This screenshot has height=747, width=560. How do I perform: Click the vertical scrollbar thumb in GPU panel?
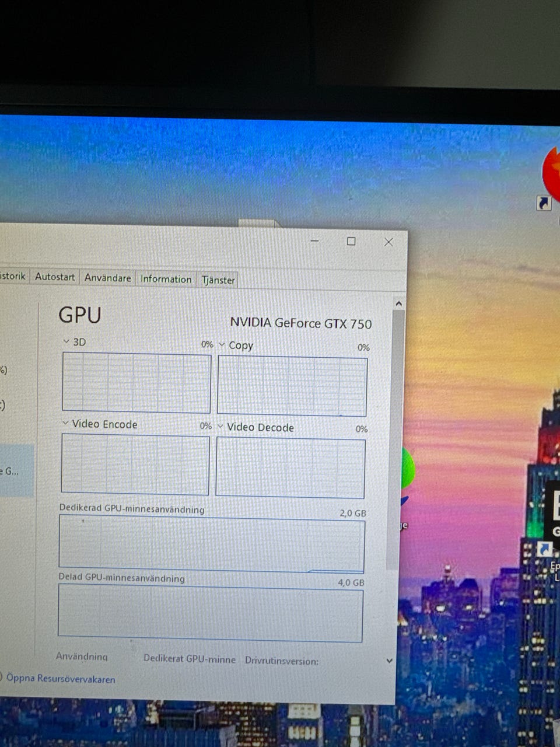coord(394,441)
